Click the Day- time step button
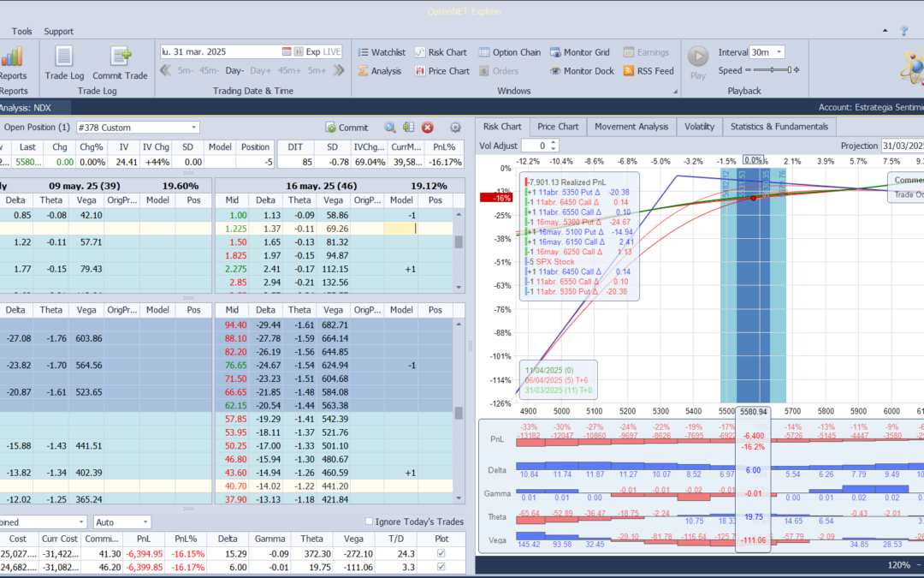Screen dimensions: 924x578 coord(234,70)
